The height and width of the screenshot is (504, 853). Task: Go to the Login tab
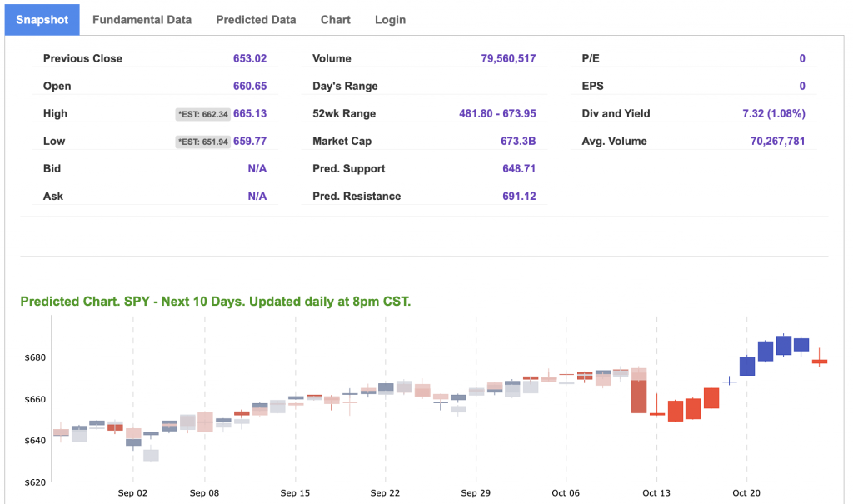pyautogui.click(x=390, y=20)
